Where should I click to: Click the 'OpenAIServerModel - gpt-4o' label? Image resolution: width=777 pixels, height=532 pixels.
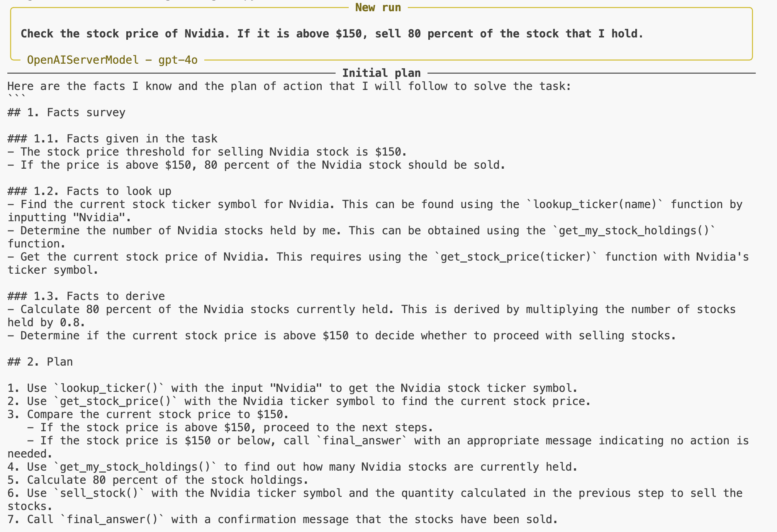click(112, 60)
